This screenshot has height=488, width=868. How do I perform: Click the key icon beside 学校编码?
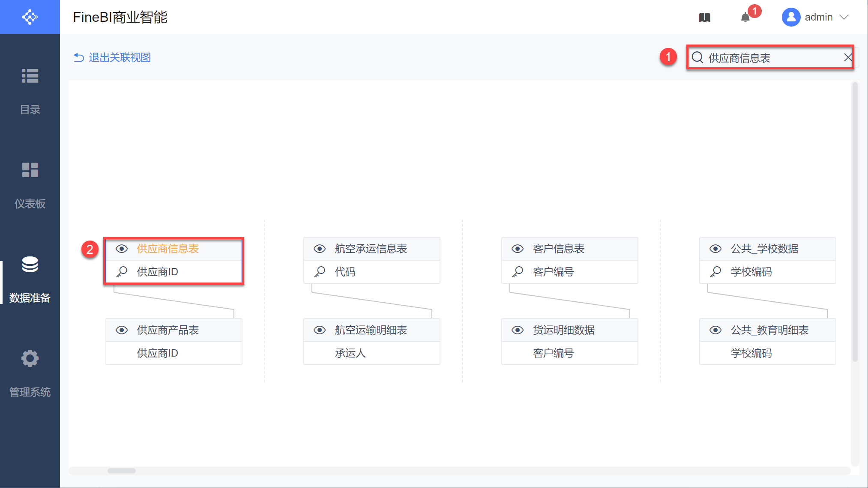[715, 272]
